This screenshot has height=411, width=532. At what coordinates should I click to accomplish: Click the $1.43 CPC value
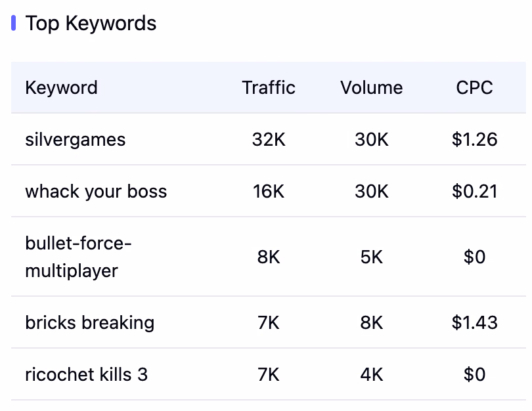click(474, 322)
